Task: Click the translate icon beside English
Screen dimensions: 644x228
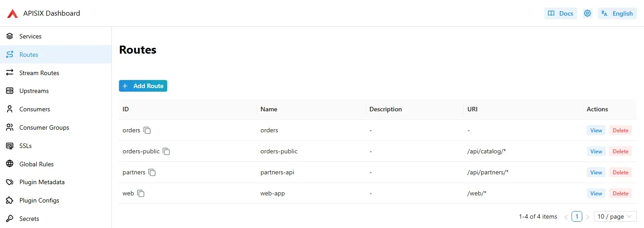Action: point(605,13)
